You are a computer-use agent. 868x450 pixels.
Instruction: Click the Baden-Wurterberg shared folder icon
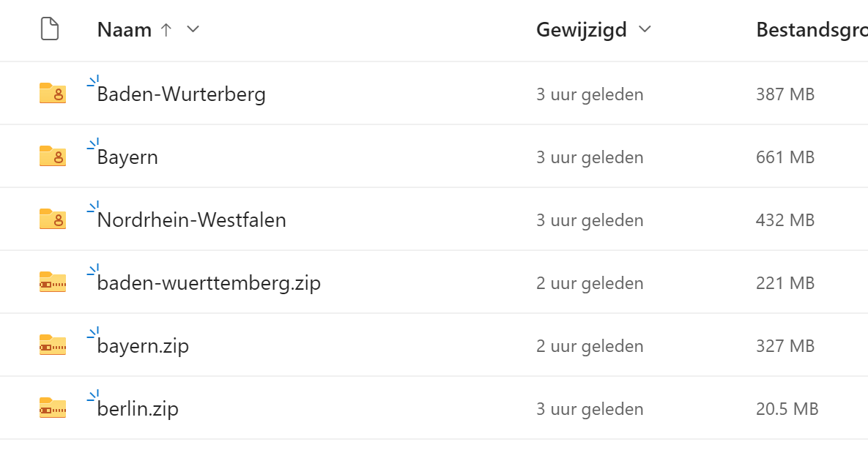click(x=52, y=94)
